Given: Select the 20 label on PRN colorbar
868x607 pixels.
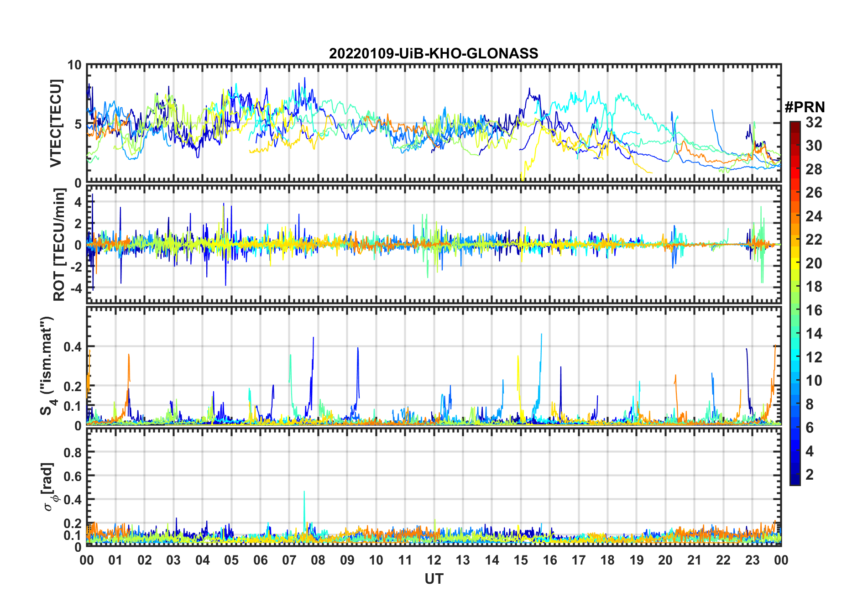Looking at the screenshot, I should pos(814,263).
